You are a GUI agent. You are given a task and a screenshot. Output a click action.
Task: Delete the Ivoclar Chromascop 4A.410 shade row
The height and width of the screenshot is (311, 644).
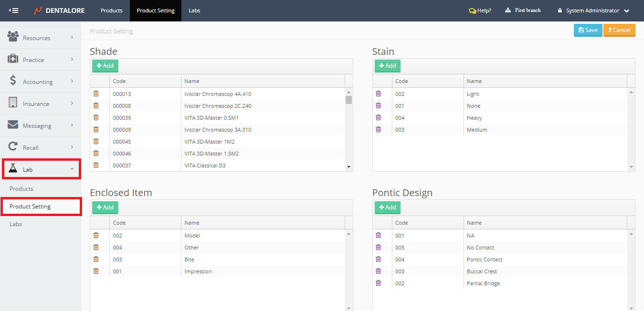tap(96, 94)
